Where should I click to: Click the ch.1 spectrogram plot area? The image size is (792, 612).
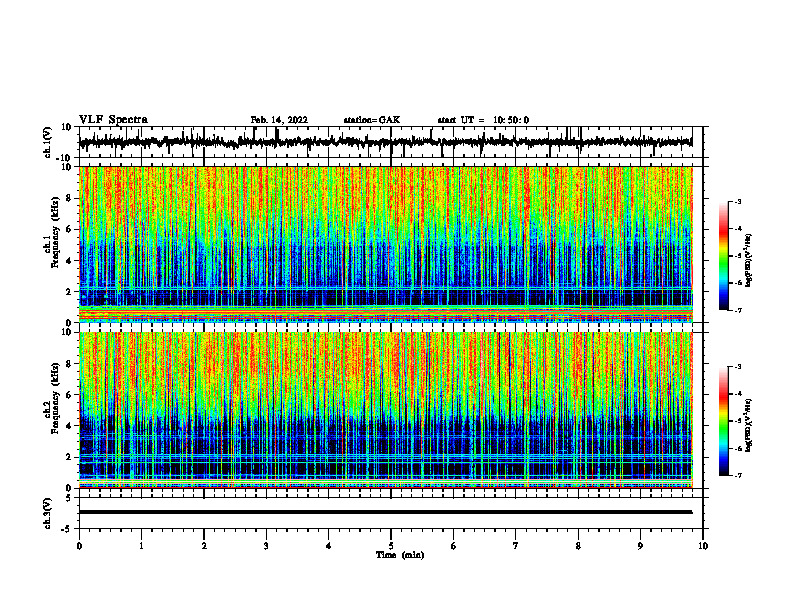386,244
